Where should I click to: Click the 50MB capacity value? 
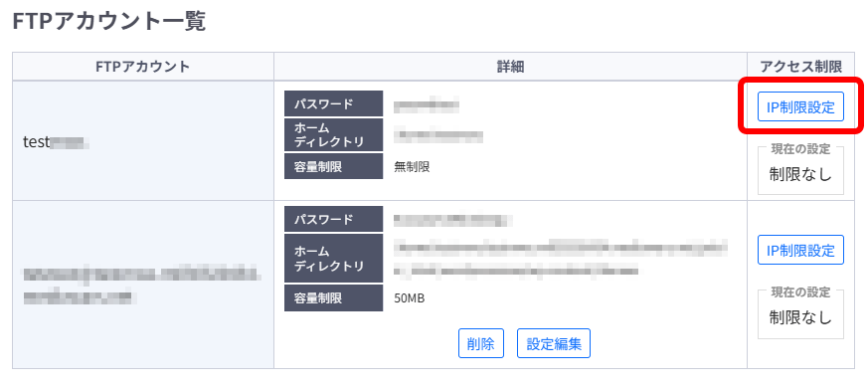(410, 298)
